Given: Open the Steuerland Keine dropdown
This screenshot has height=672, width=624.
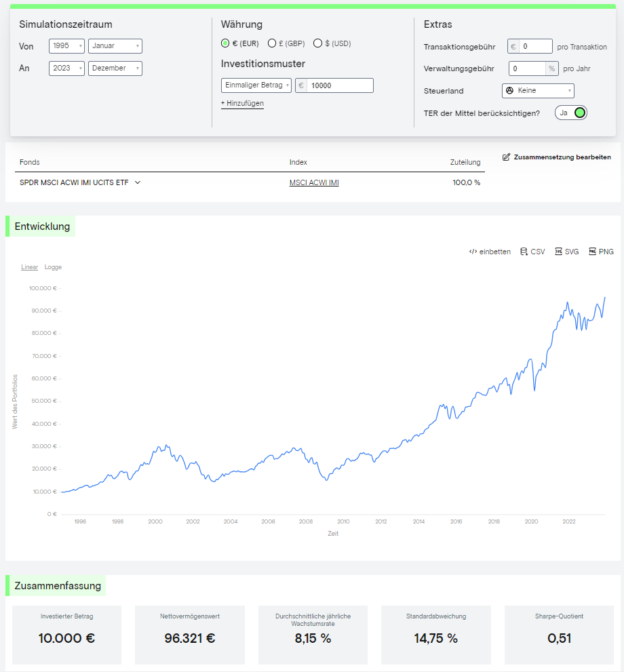Looking at the screenshot, I should tap(538, 91).
